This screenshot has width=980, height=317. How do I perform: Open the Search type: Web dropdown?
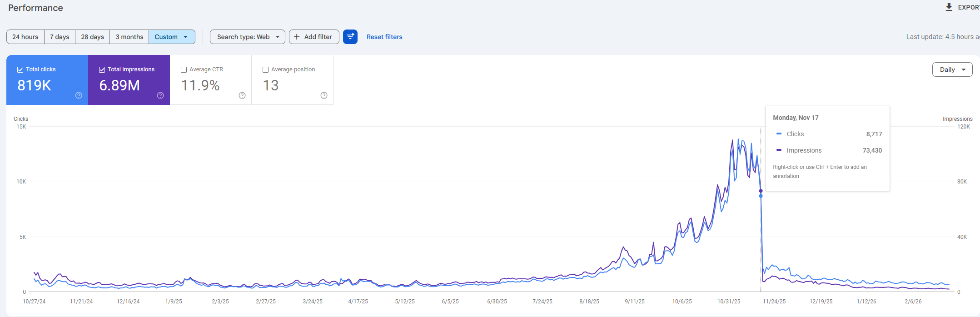point(248,37)
